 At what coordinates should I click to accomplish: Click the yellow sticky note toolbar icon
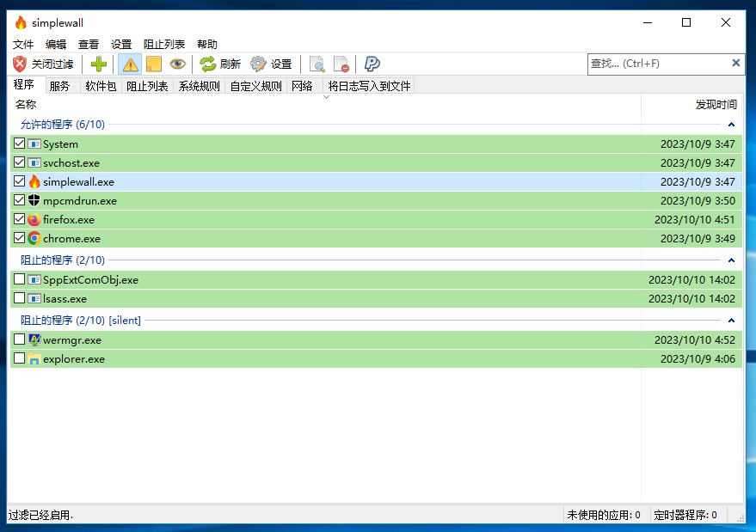tap(154, 64)
